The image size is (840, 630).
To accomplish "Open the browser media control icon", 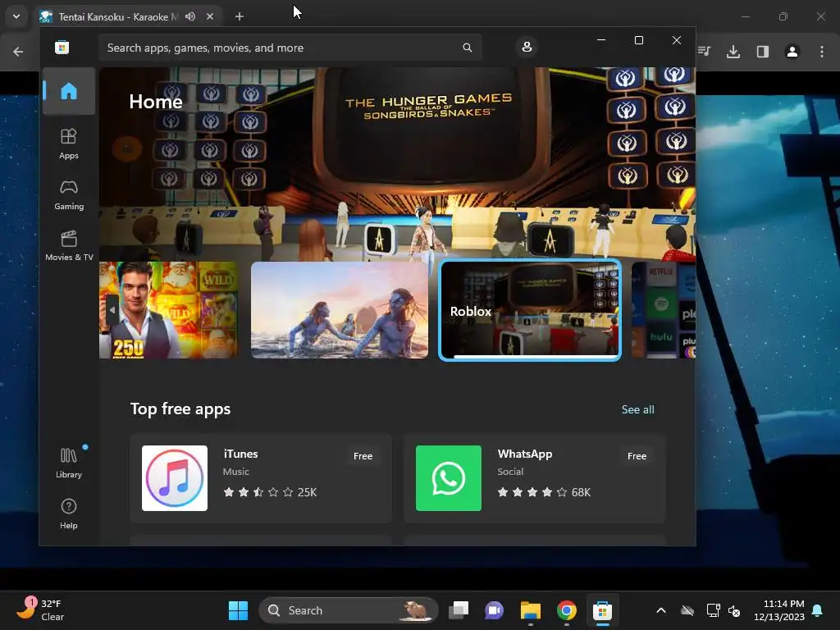I will [x=705, y=52].
